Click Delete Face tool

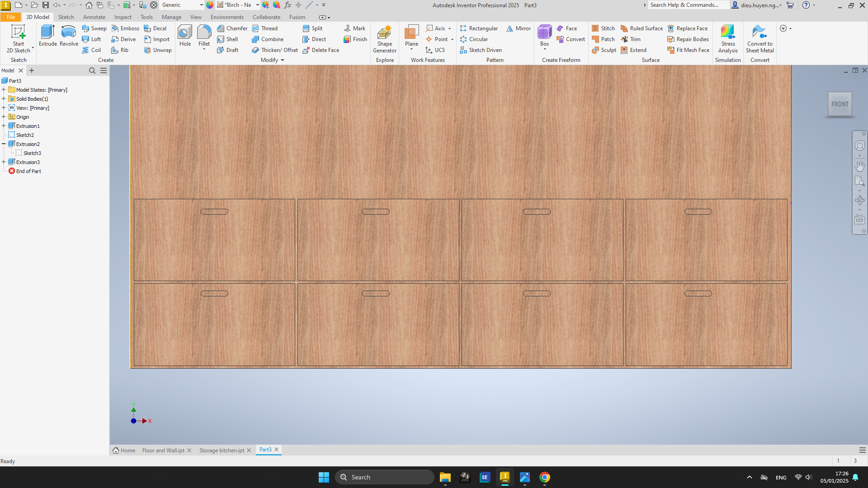coord(321,50)
